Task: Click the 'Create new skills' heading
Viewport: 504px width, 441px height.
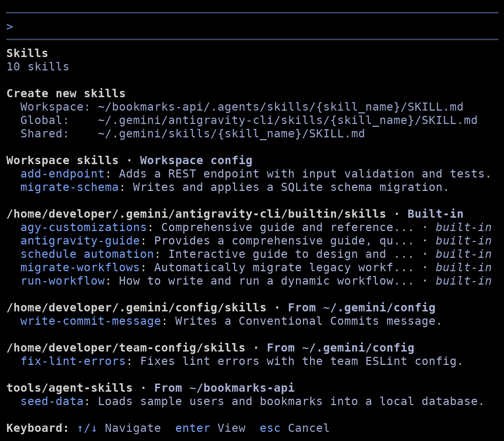Action: tap(66, 93)
